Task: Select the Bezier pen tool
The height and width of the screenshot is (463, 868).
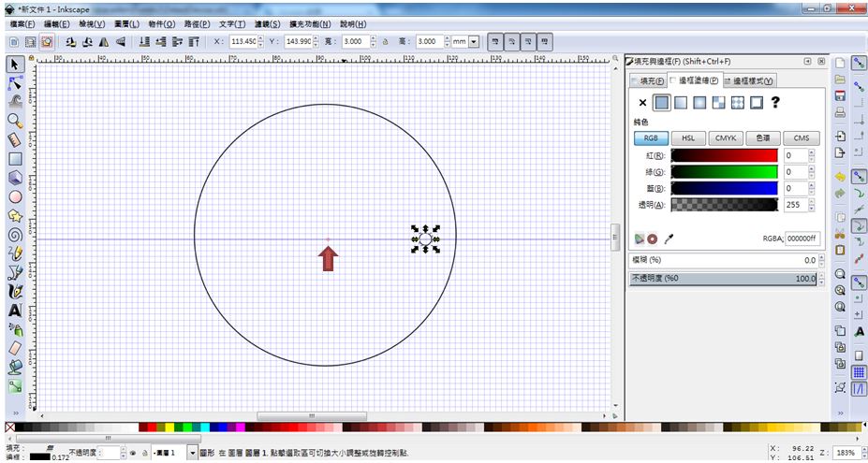Action: point(14,272)
